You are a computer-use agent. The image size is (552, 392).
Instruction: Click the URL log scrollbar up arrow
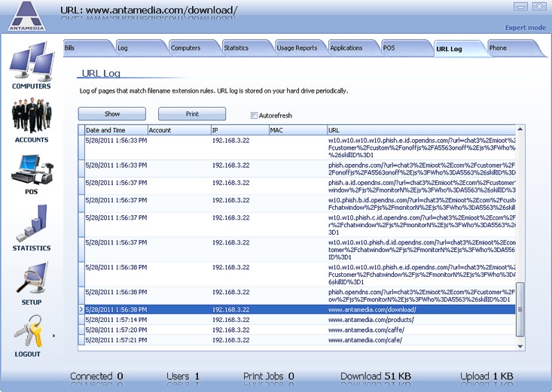tap(520, 129)
